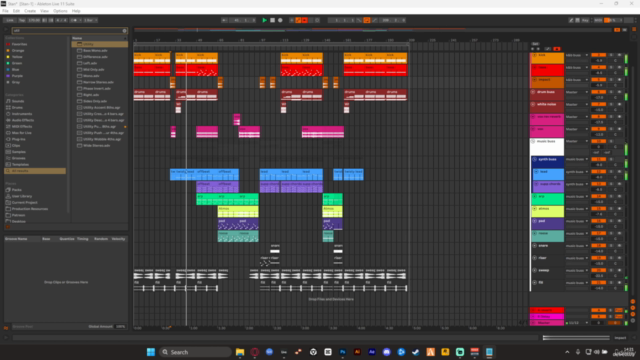This screenshot has width=640, height=360.
Task: Open the Templates category
Action: point(20,164)
